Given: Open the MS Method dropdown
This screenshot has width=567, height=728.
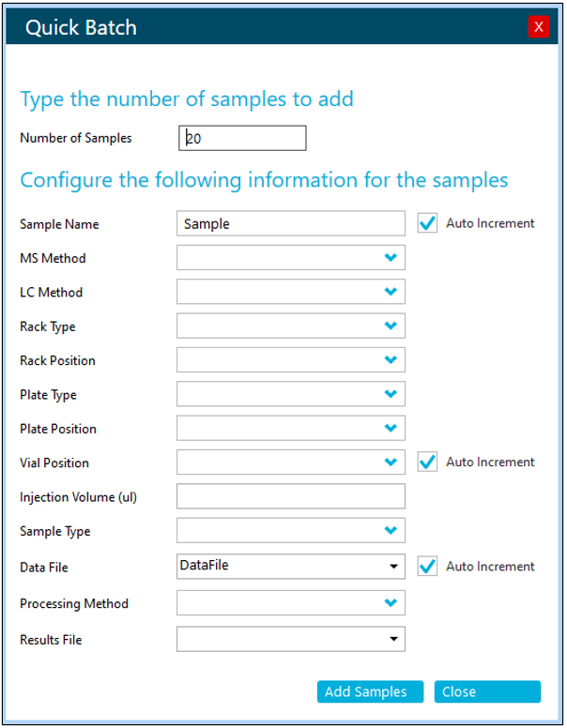Looking at the screenshot, I should coord(391,258).
